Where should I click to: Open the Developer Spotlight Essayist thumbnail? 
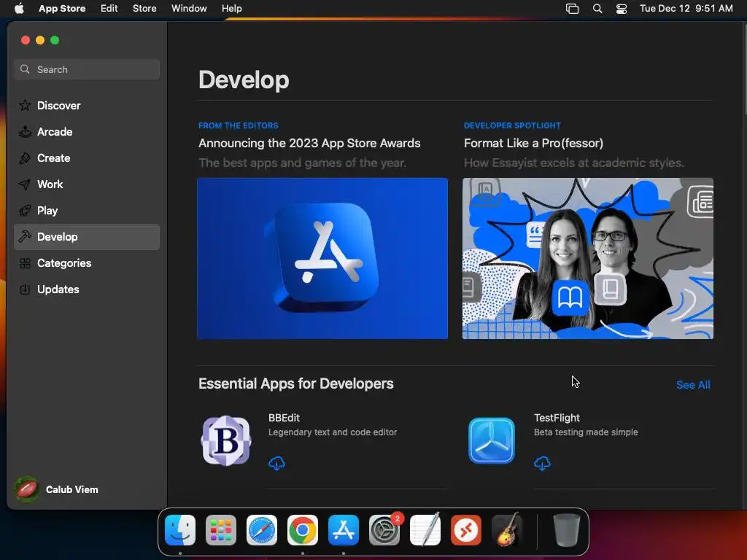[588, 259]
